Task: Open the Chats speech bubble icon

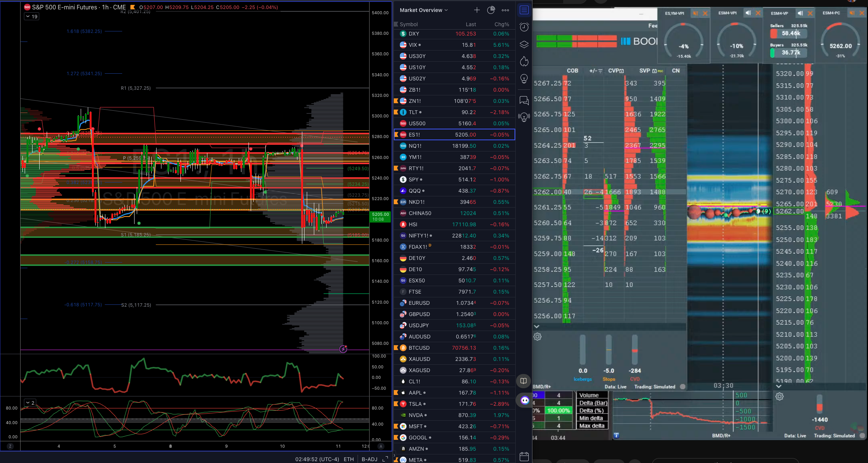Action: (x=524, y=100)
